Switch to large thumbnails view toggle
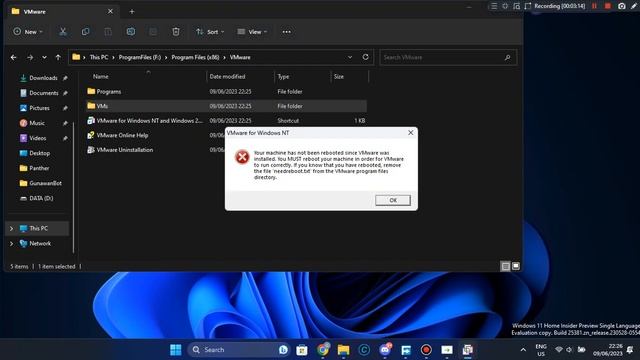 (516, 266)
